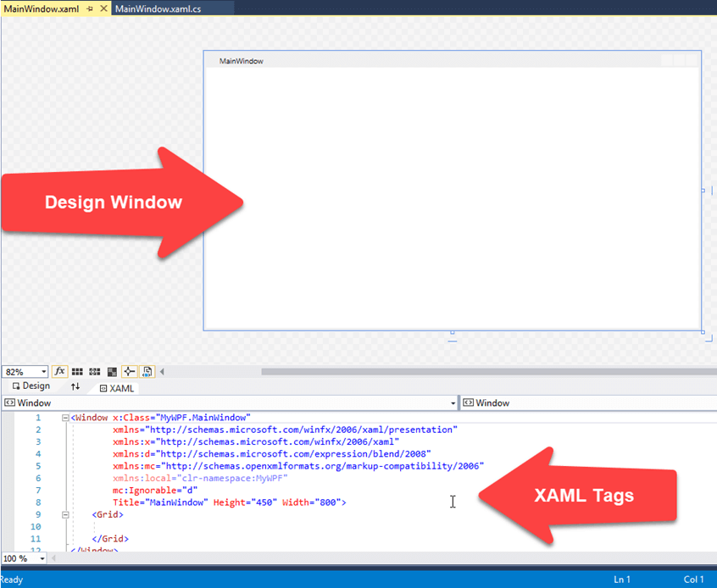Image resolution: width=717 pixels, height=588 pixels.
Task: Click Ln 1 in the status bar
Action: point(622,579)
